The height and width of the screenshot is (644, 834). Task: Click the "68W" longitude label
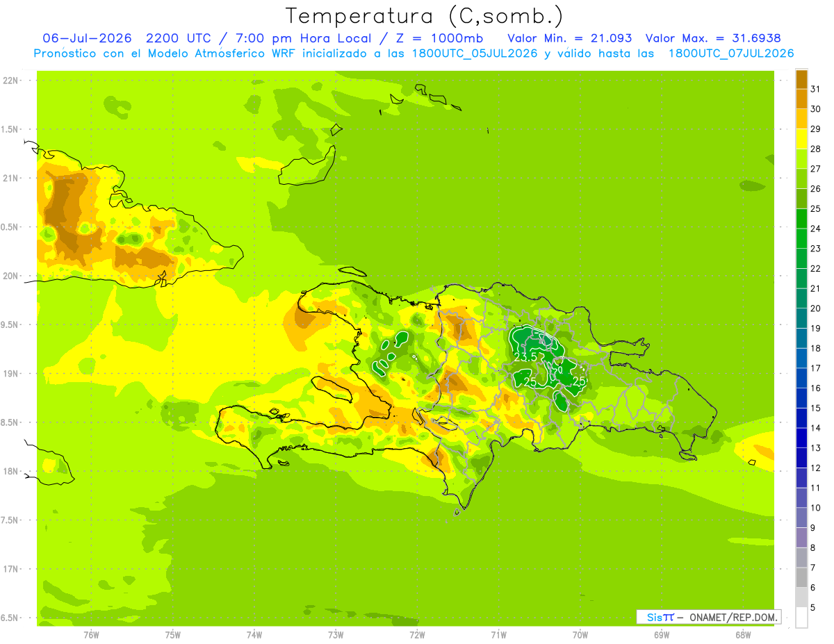point(743,634)
